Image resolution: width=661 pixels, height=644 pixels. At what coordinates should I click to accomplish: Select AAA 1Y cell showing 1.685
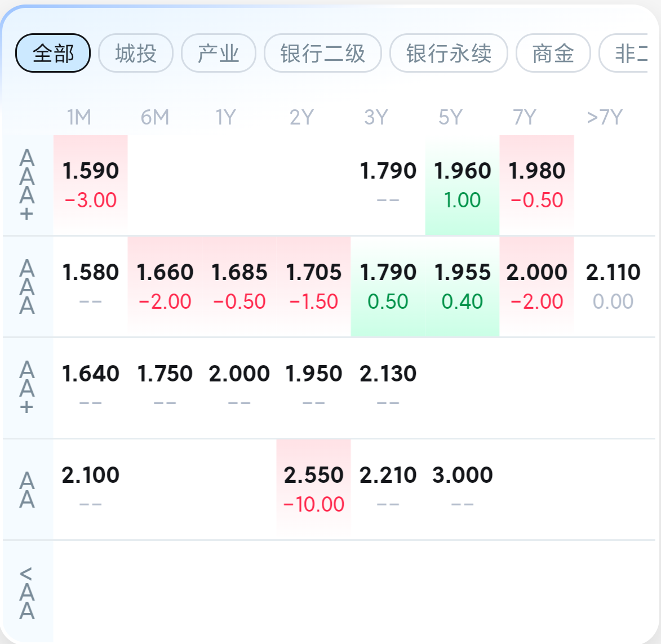[x=239, y=286]
